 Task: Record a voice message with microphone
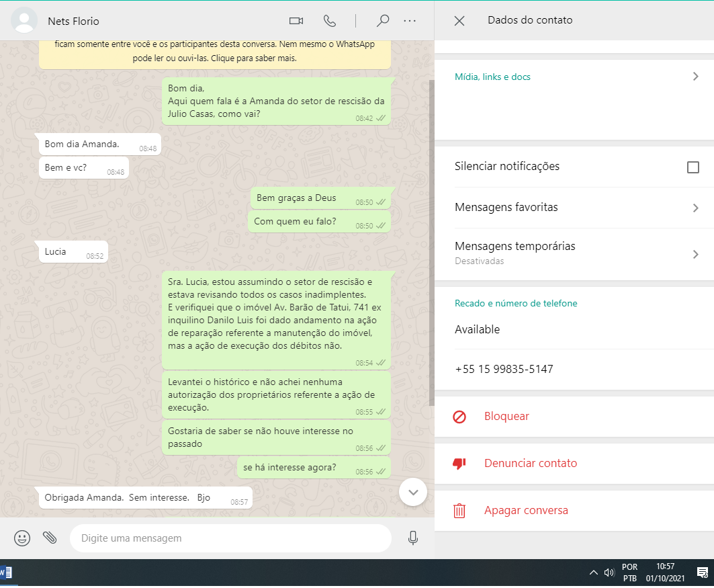[413, 538]
